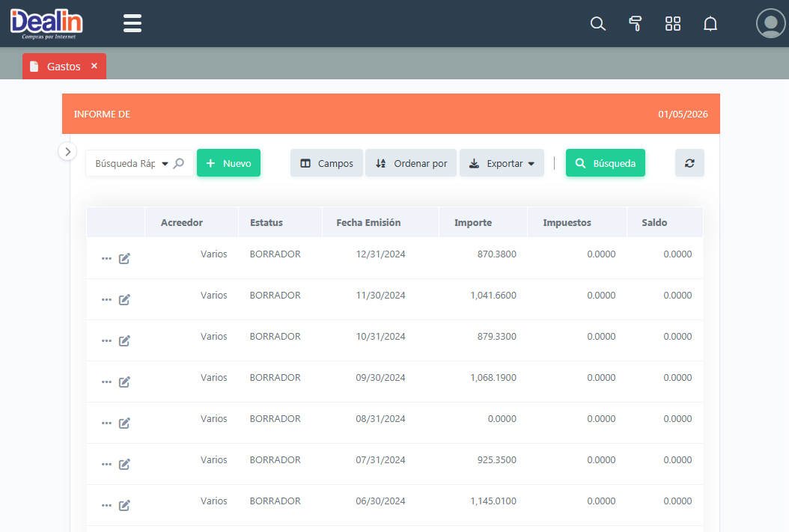The image size is (789, 532).
Task: Click the magnifier search icon in header
Action: (597, 24)
